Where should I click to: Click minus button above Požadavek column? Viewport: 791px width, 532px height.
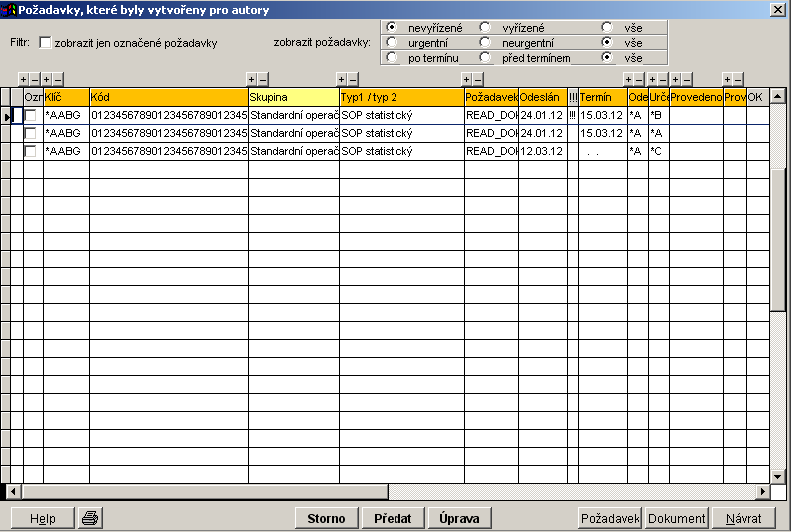478,79
